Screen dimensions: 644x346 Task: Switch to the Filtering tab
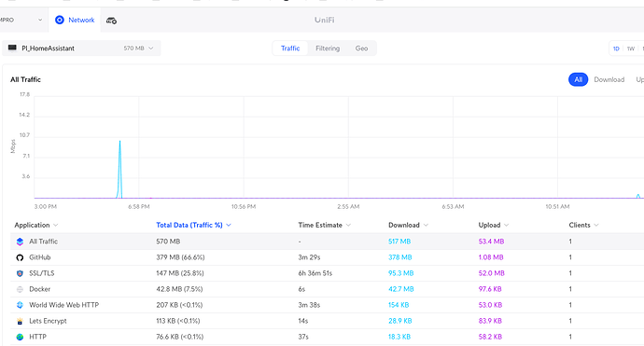328,48
